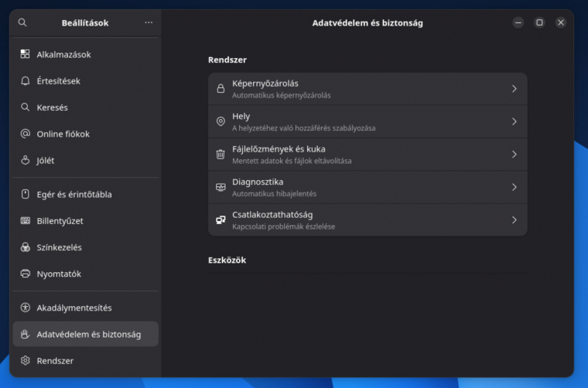
Task: Go to Online fiókok label
Action: tap(63, 134)
